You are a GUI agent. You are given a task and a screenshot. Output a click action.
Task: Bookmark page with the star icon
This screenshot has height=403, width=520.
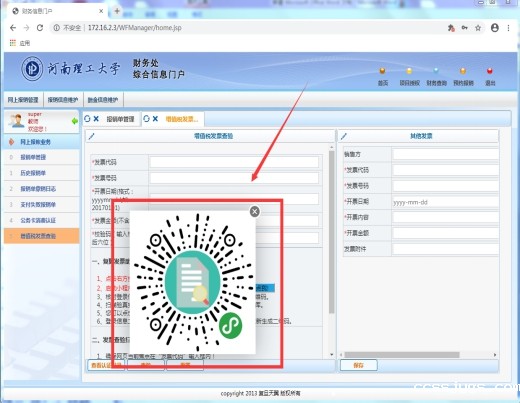click(x=478, y=28)
